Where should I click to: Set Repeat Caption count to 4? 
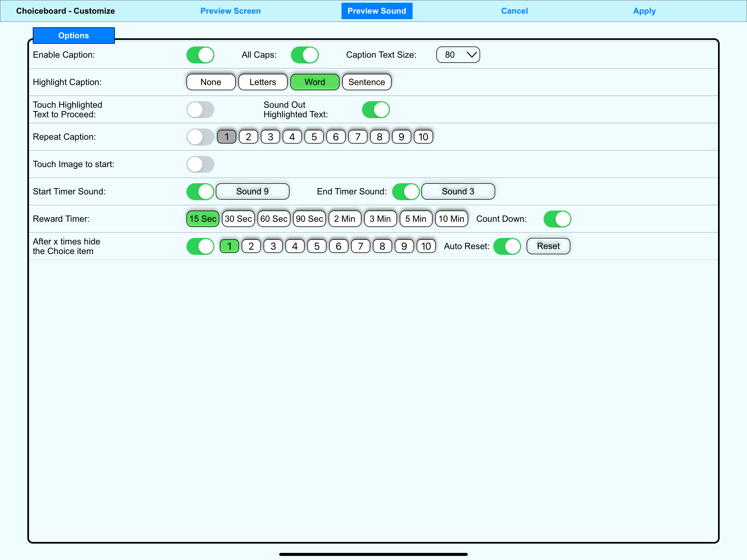coord(292,137)
